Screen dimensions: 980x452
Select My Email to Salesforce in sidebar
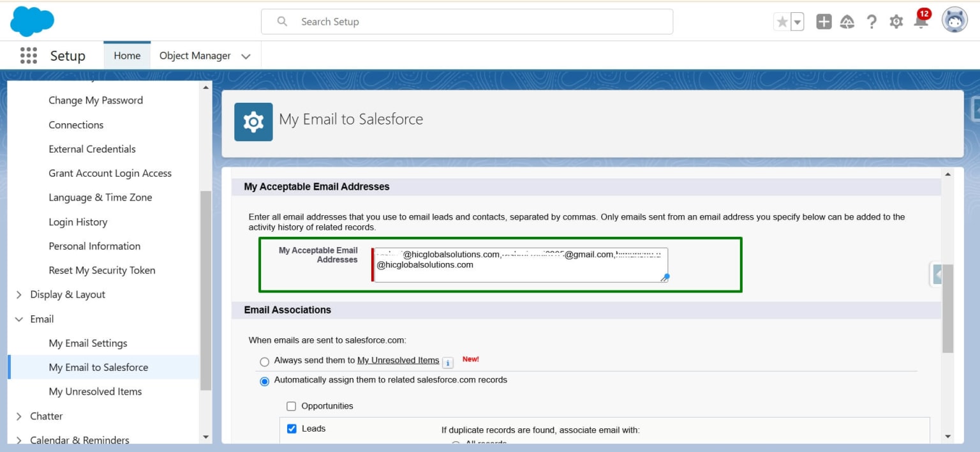coord(98,367)
